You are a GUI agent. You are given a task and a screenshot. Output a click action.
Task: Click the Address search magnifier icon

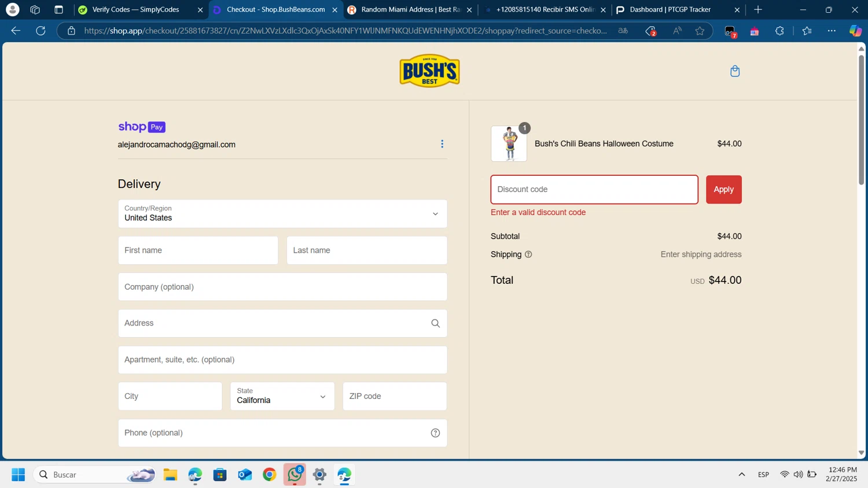coord(436,323)
